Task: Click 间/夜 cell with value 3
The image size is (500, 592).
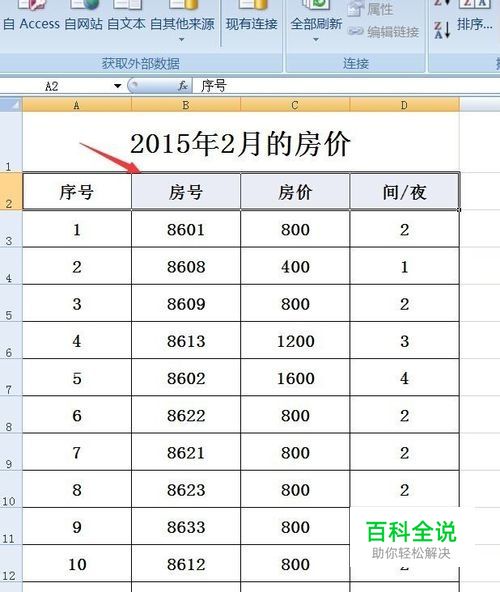Action: [x=404, y=340]
